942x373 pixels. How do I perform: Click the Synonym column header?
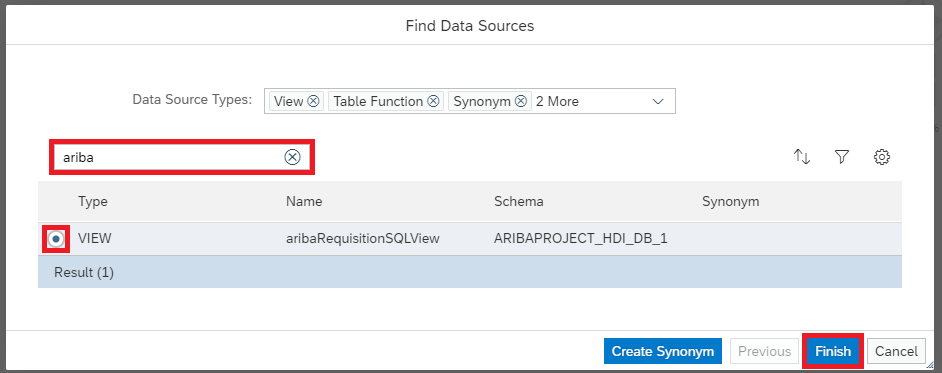(731, 201)
